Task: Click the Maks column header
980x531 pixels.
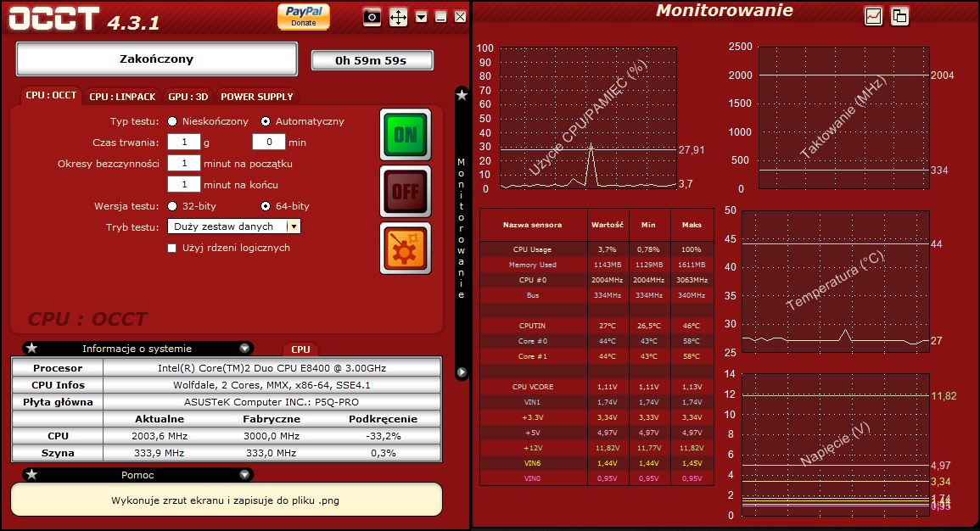Action: pos(692,225)
